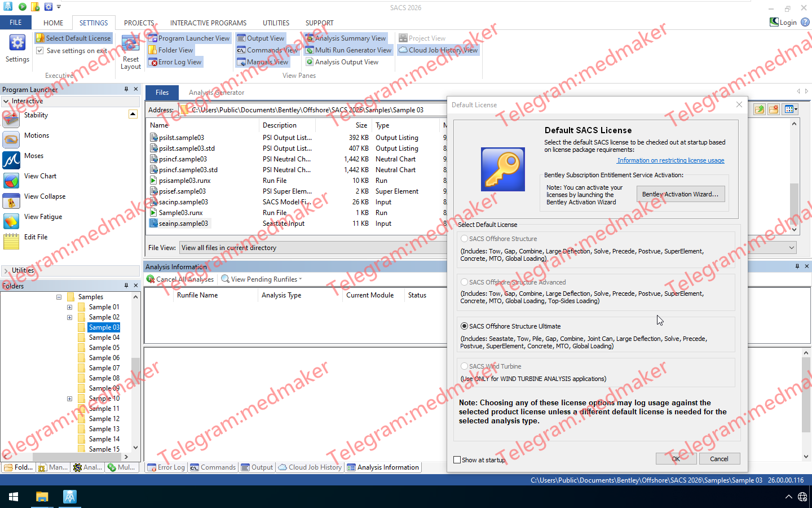Select Sample 05 folder in tree
Screen dimensions: 812x508
click(x=104, y=348)
